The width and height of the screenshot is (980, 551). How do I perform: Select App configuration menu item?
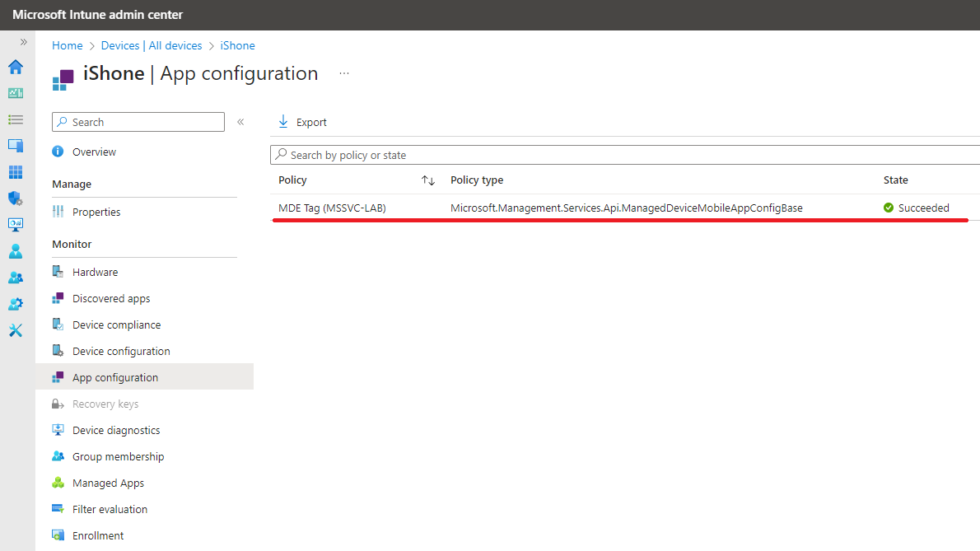tap(144, 377)
